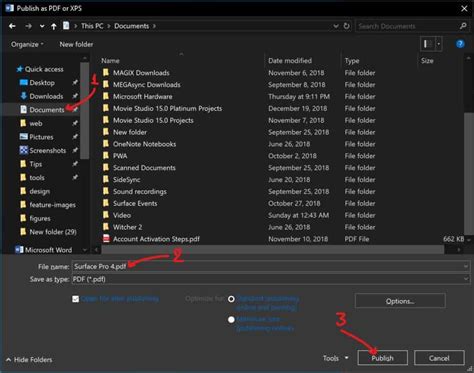The height and width of the screenshot is (373, 474).
Task: Select the Video folder icon
Action: (106, 215)
